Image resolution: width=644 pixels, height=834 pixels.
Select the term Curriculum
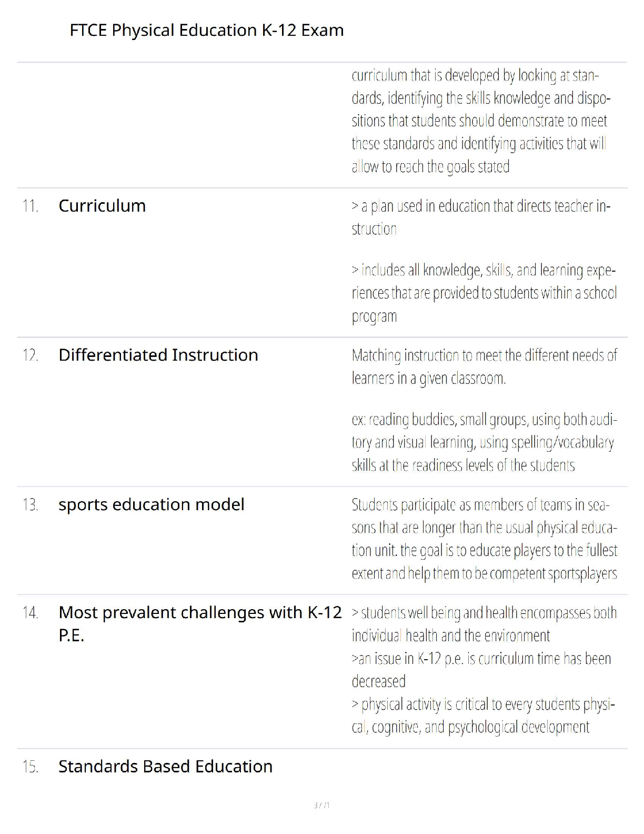point(102,206)
